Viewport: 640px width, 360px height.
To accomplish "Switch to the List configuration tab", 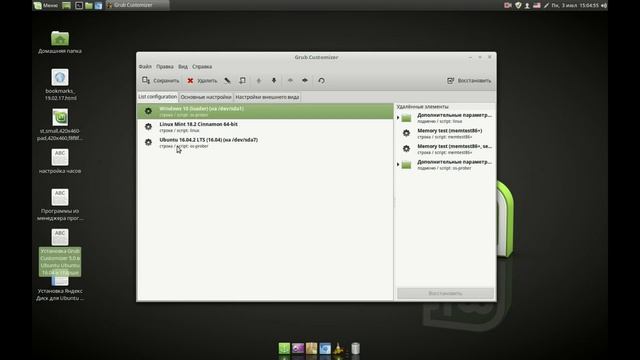I will pyautogui.click(x=158, y=97).
